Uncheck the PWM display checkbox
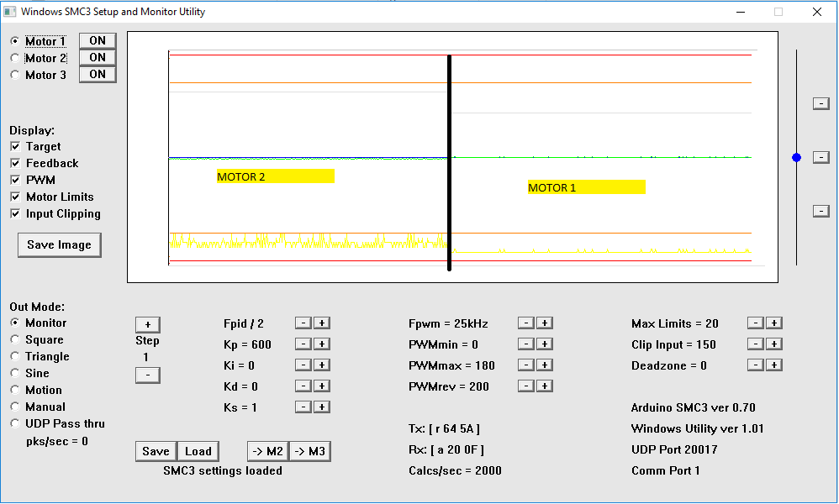Viewport: 839px width, 504px height. [15, 180]
